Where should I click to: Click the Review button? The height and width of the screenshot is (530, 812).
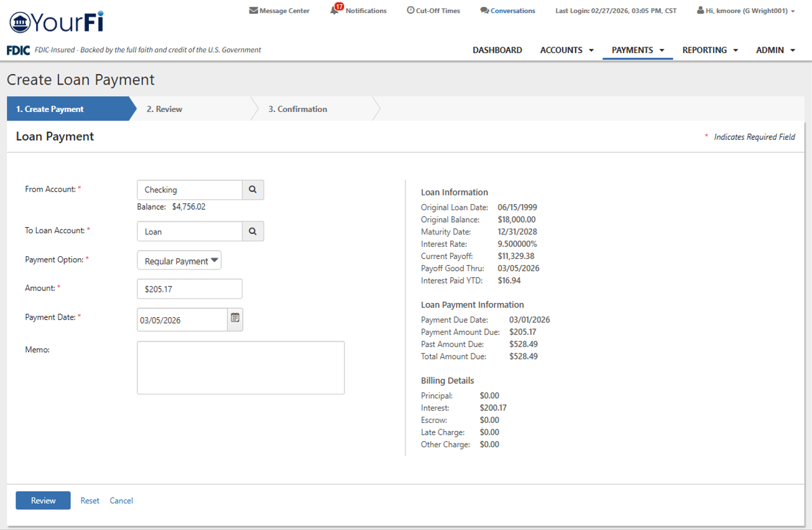43,501
